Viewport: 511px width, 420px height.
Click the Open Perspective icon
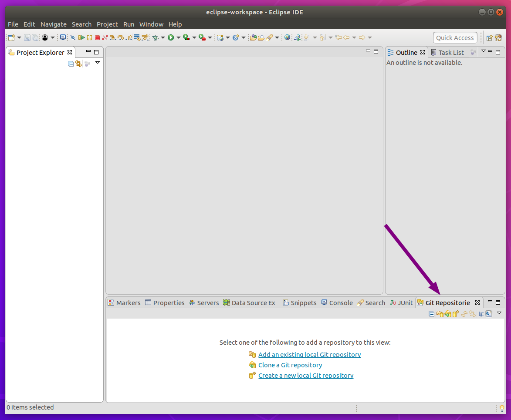(x=489, y=38)
